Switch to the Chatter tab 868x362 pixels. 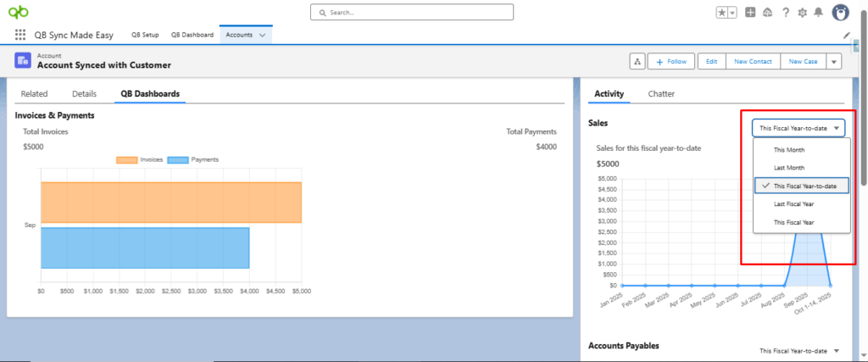pyautogui.click(x=661, y=93)
